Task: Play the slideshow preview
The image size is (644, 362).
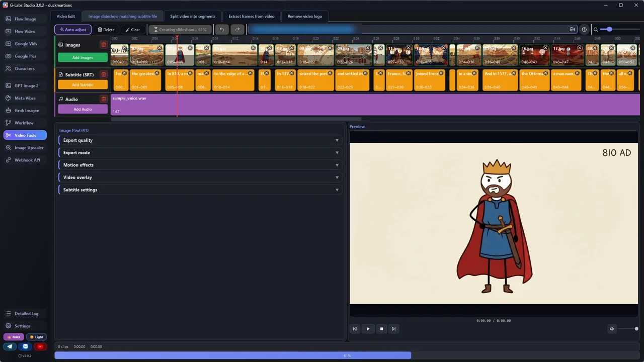Action: (368, 329)
